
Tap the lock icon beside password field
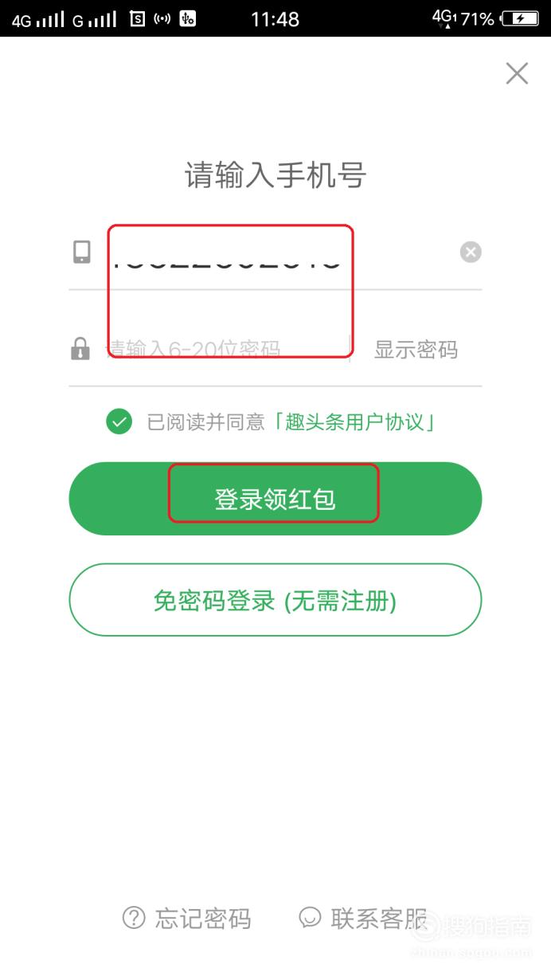[80, 348]
